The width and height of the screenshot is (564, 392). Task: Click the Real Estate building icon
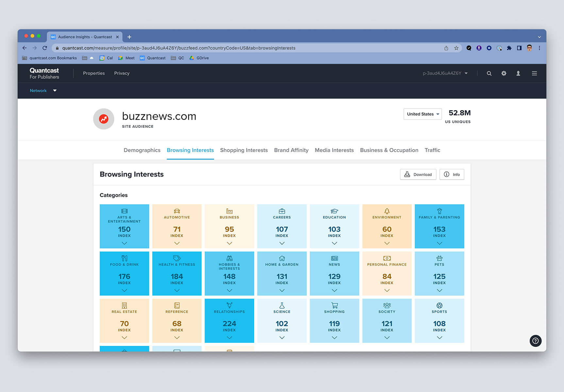tap(124, 305)
